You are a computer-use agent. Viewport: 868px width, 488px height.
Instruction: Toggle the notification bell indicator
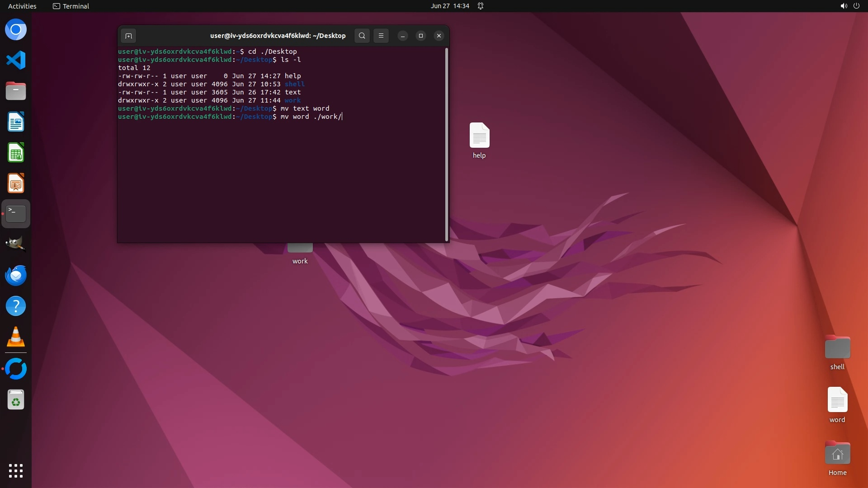click(481, 6)
